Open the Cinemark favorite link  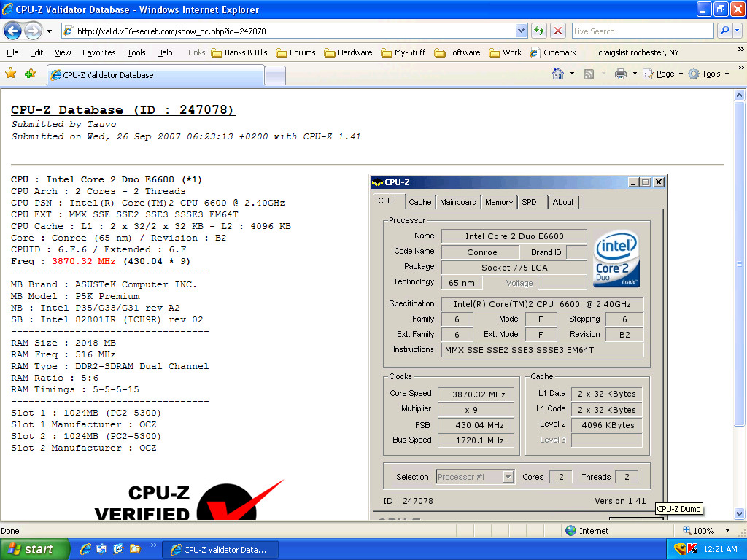[x=553, y=52]
